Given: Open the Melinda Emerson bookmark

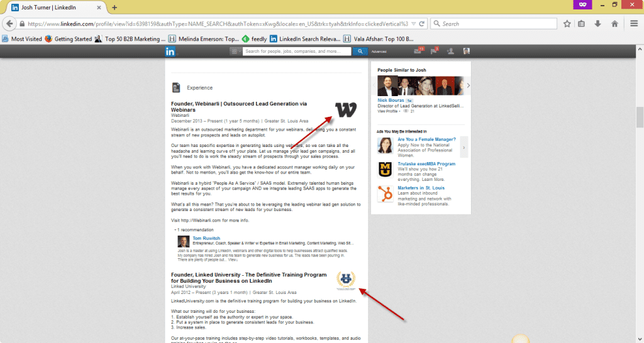Looking at the screenshot, I should click(204, 39).
